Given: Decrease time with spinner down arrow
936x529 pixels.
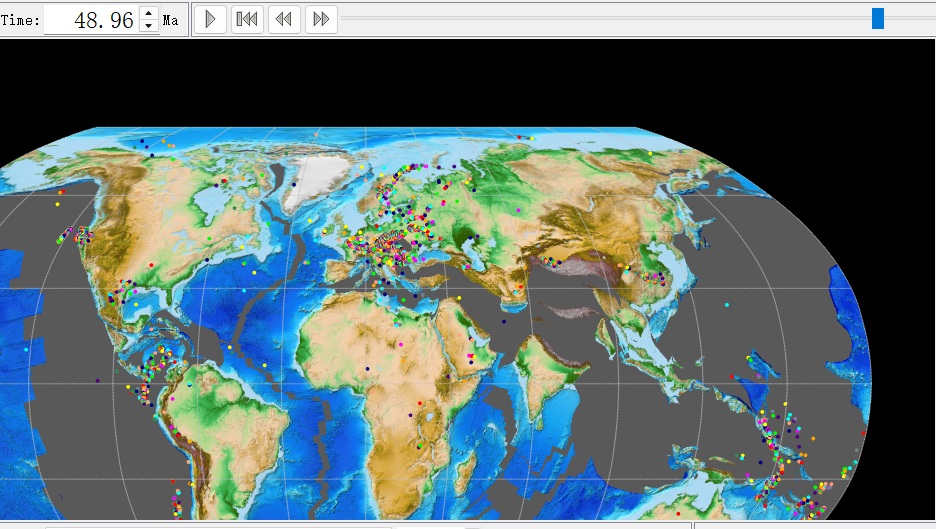Looking at the screenshot, I should [x=149, y=26].
